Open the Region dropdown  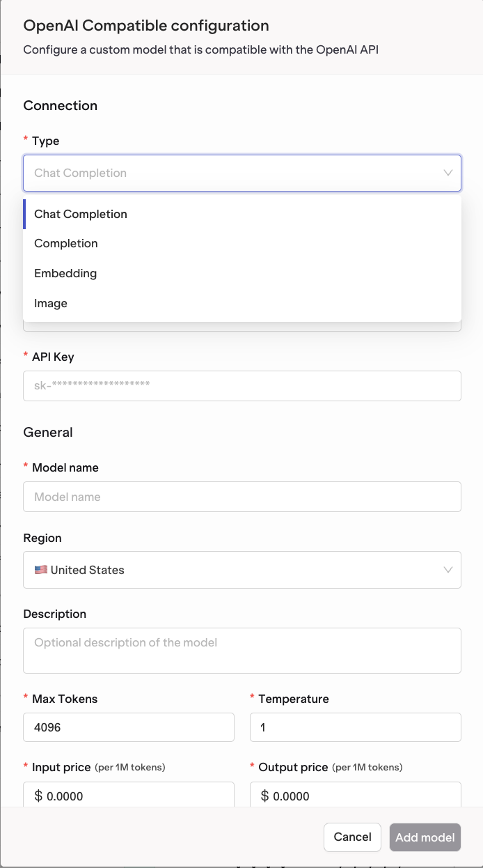point(242,569)
